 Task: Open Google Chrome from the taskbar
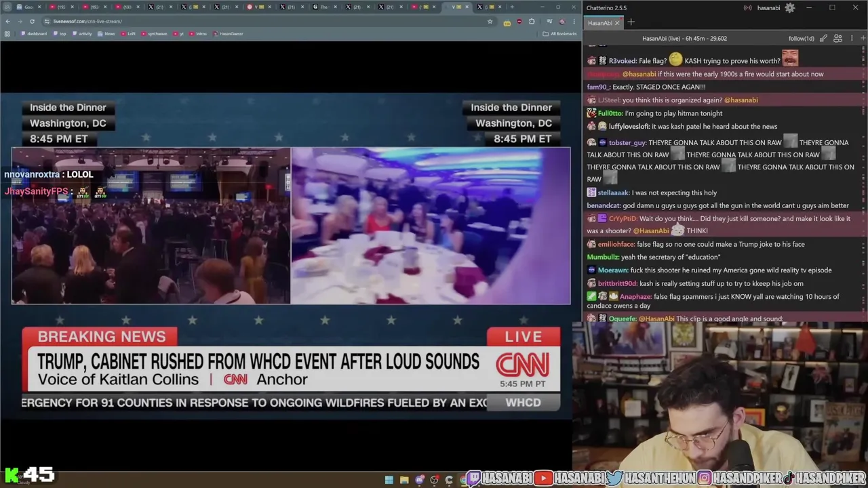pos(464,479)
